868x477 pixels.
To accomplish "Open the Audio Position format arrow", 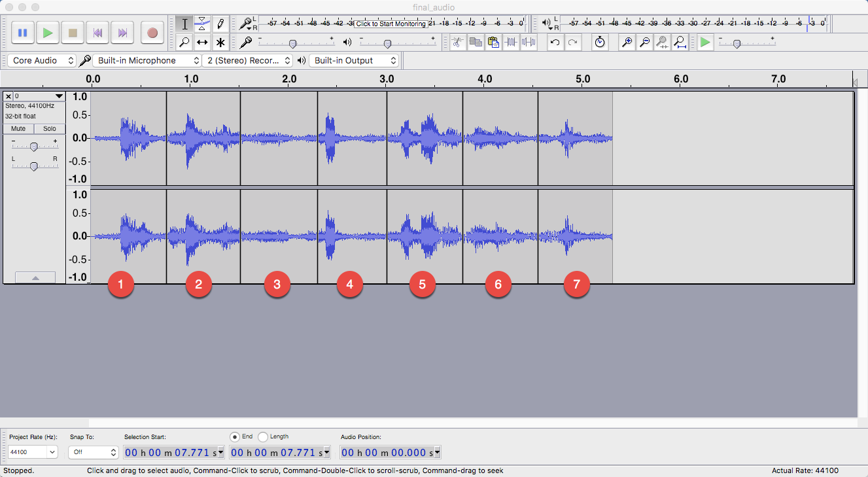I will tap(437, 452).
